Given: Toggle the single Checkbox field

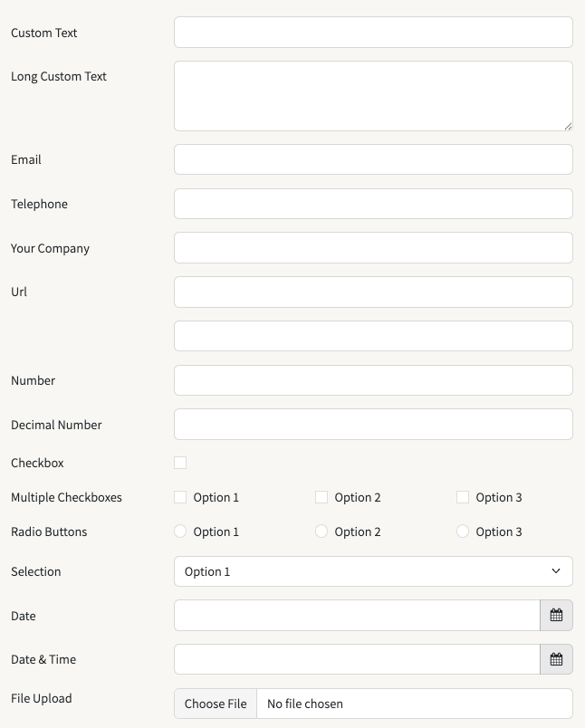Looking at the screenshot, I should [179, 462].
